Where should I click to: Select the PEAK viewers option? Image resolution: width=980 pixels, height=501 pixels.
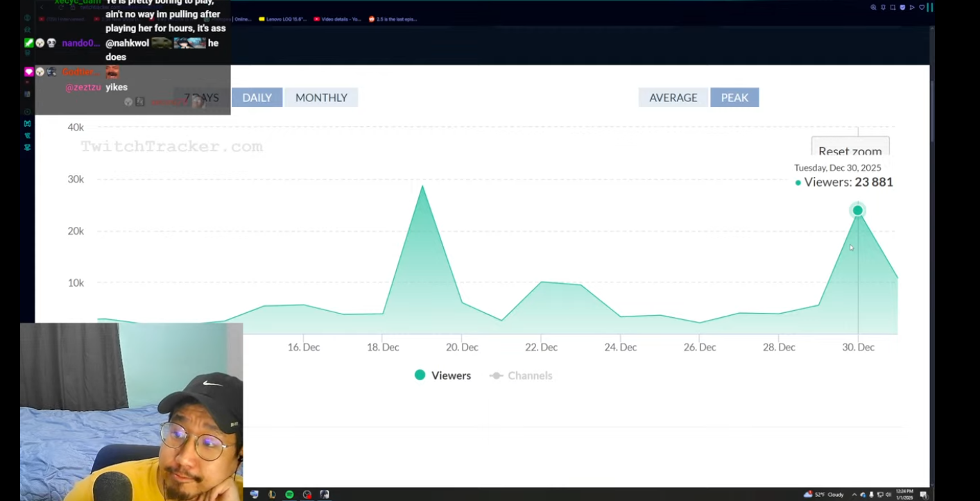[x=734, y=98]
